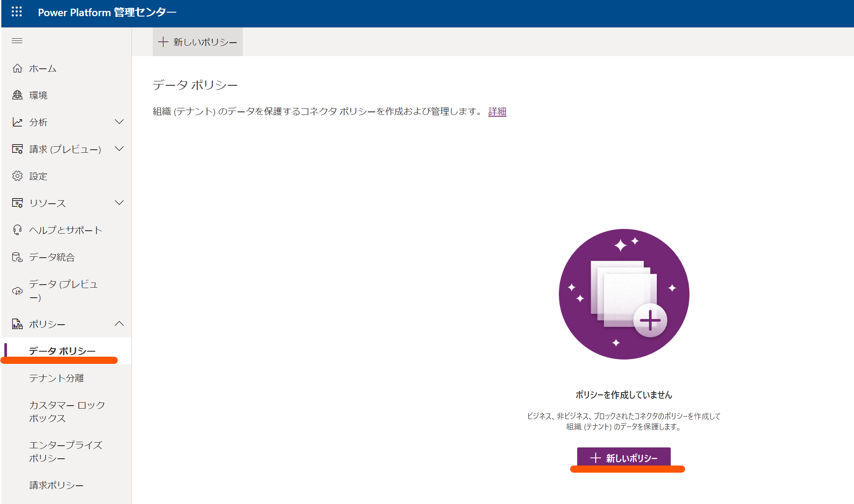
Task: Click 新しいポリシー in the top toolbar
Action: 198,41
